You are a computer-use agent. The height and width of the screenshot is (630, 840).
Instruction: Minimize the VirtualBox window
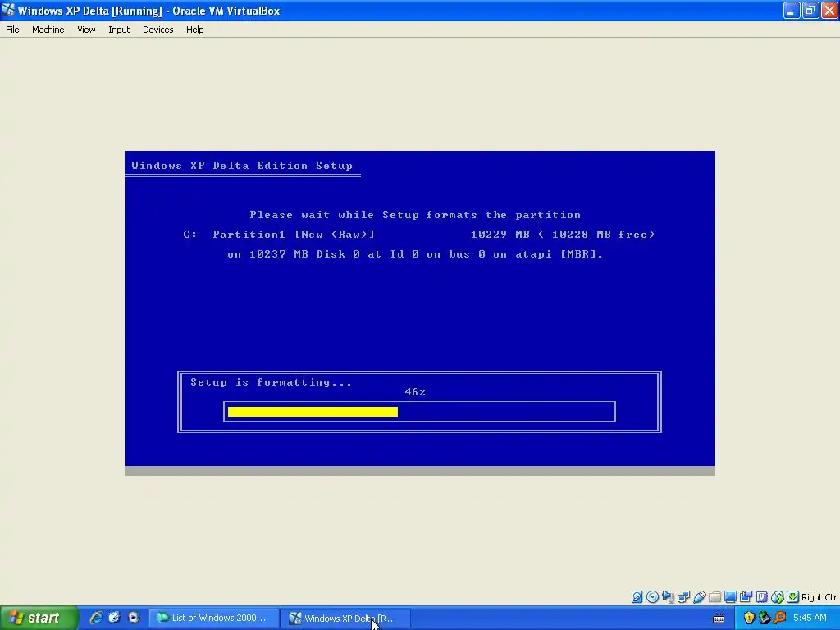(791, 10)
